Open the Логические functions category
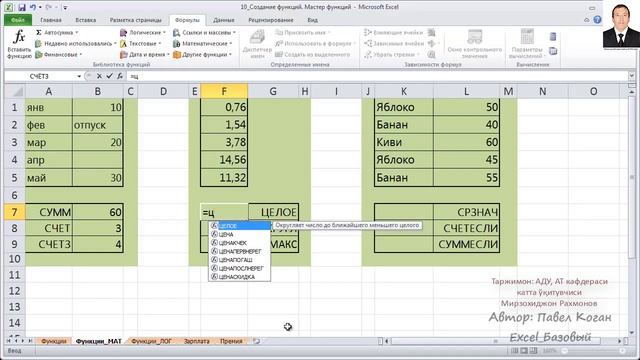This screenshot has width=640, height=360. [x=143, y=32]
